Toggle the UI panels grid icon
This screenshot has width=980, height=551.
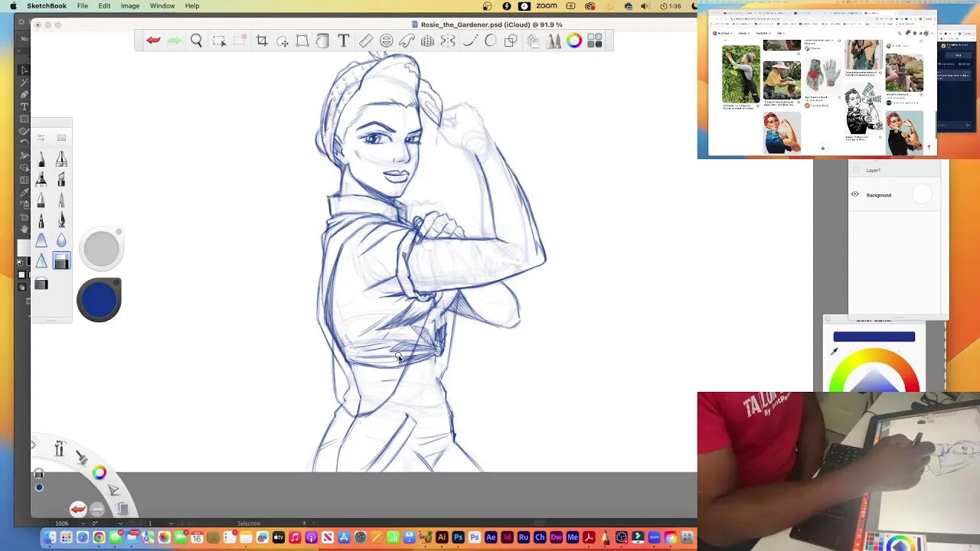[x=595, y=41]
